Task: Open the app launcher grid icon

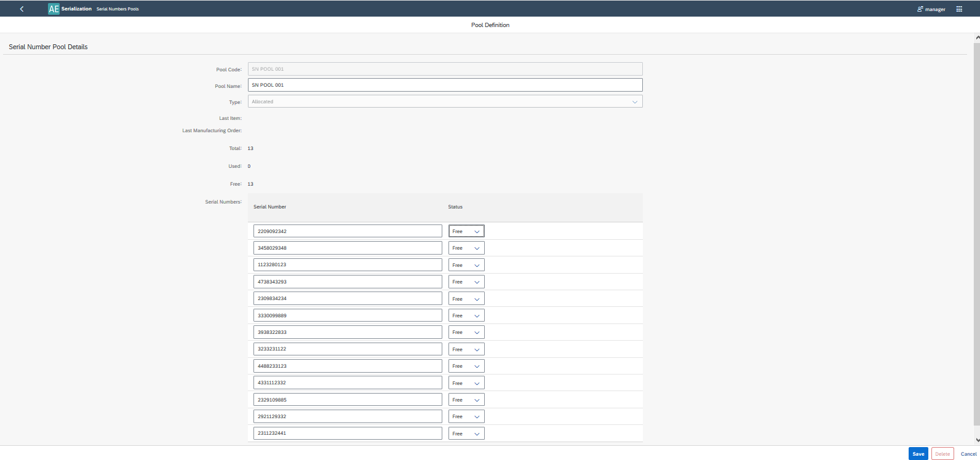Action: [958, 9]
